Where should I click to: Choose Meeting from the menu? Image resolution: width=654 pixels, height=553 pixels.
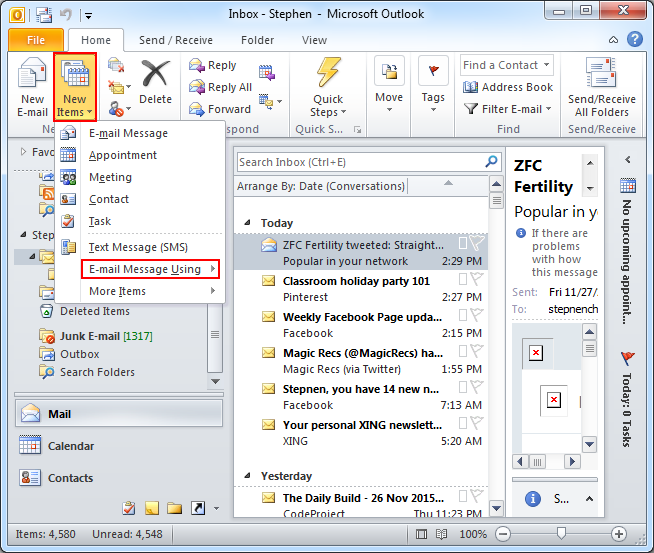[x=140, y=177]
